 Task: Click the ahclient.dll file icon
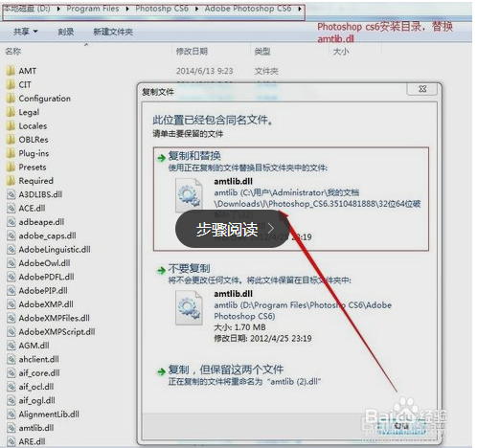point(11,359)
